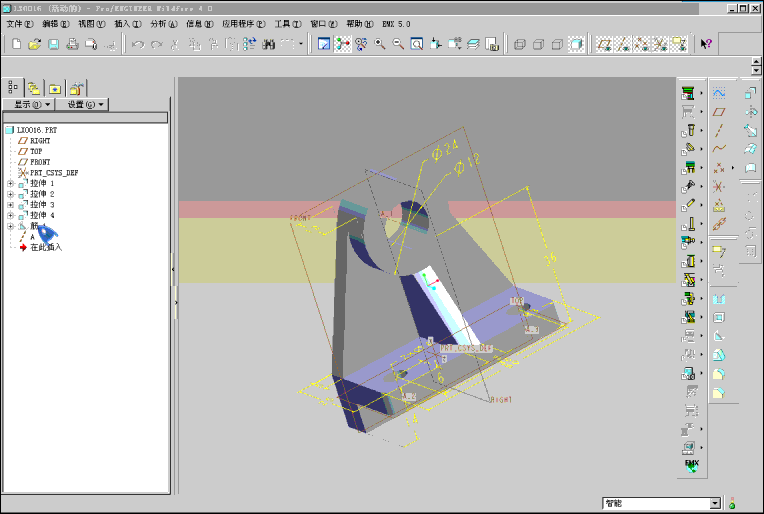Open the datum point flyout arrow
The image size is (764, 514).
(x=733, y=168)
